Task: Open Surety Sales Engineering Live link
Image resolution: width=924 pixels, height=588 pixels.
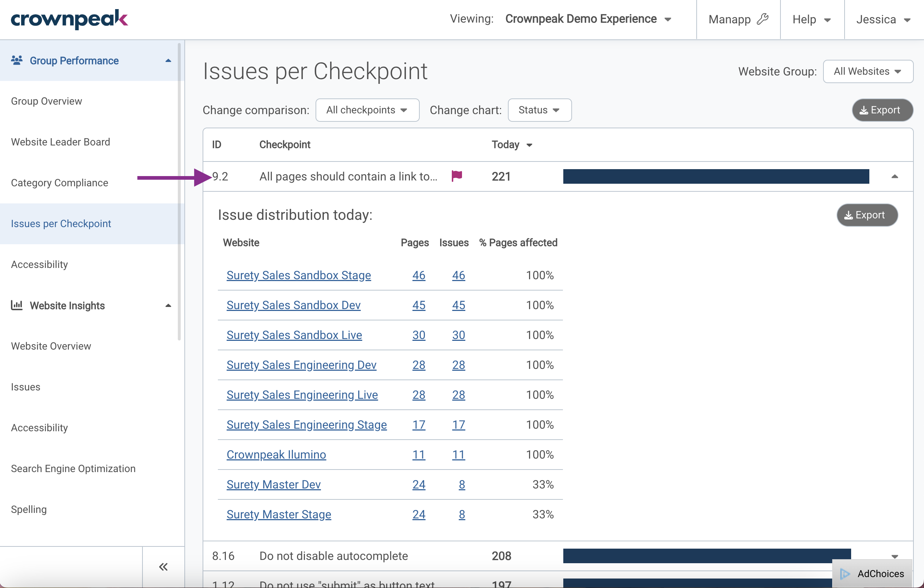Action: 302,395
